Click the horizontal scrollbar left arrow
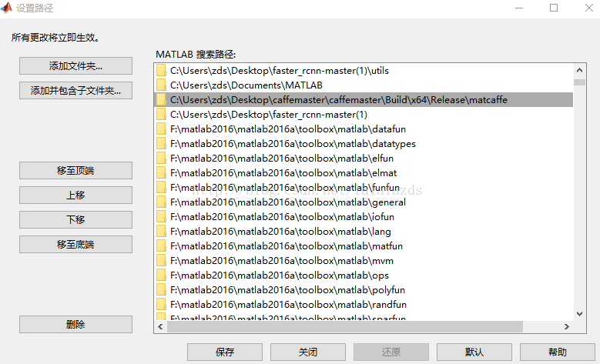Screen dimensions: 600x364 (160, 326)
